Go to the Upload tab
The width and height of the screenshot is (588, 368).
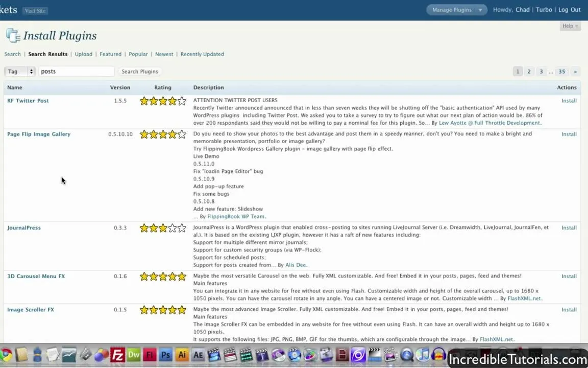point(84,54)
